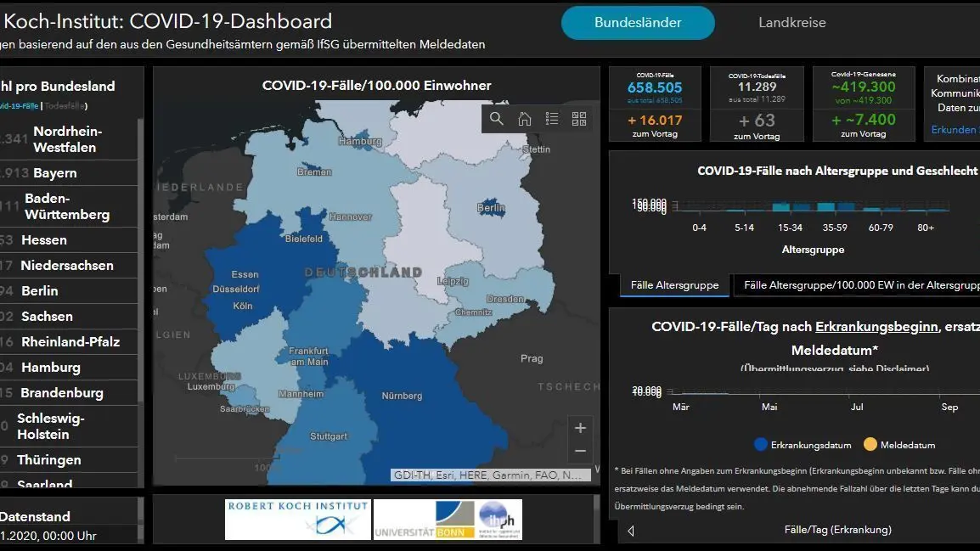This screenshot has width=980, height=551.
Task: Select Fälle Altersgruppe/100.000 EW tab
Action: click(858, 285)
